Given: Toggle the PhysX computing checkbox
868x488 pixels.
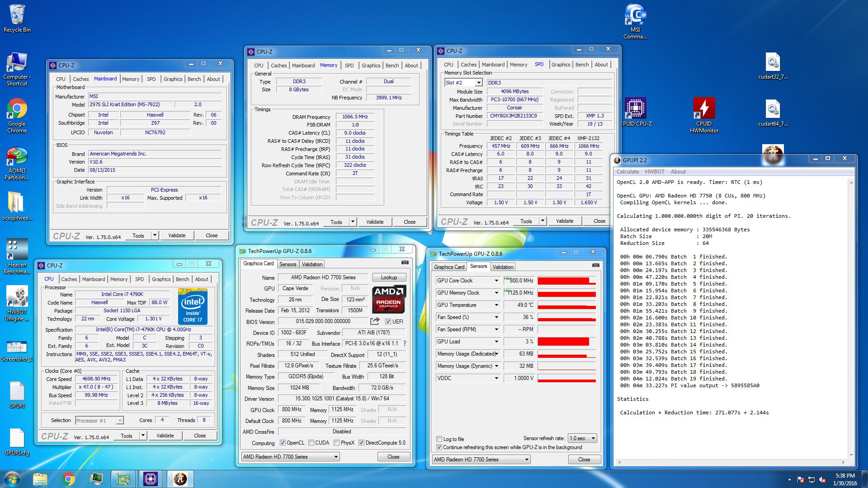Looking at the screenshot, I should point(336,443).
